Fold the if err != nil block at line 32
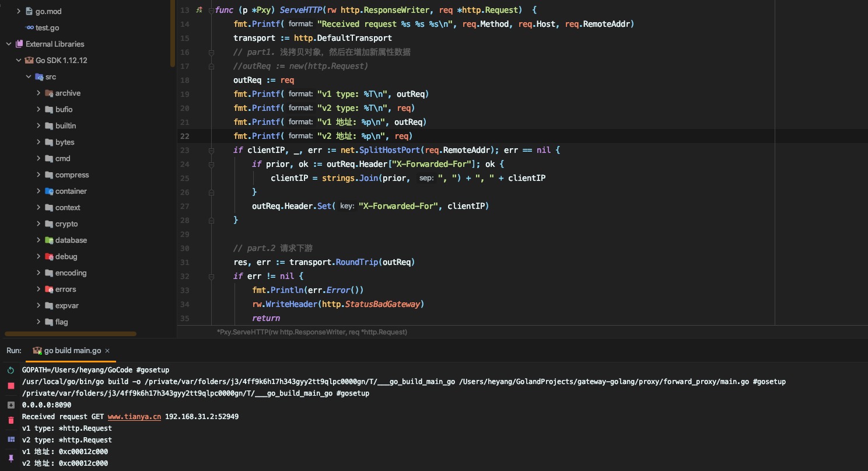 coord(212,276)
